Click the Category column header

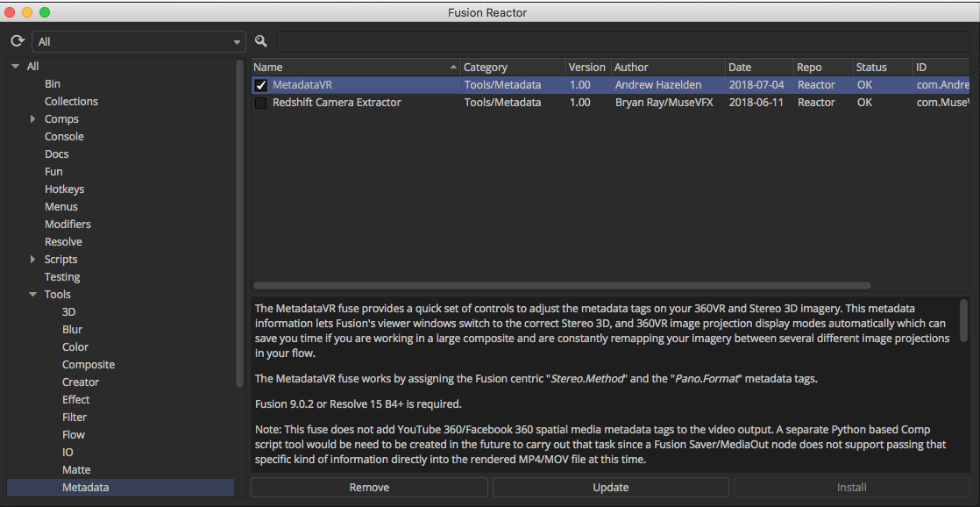513,67
